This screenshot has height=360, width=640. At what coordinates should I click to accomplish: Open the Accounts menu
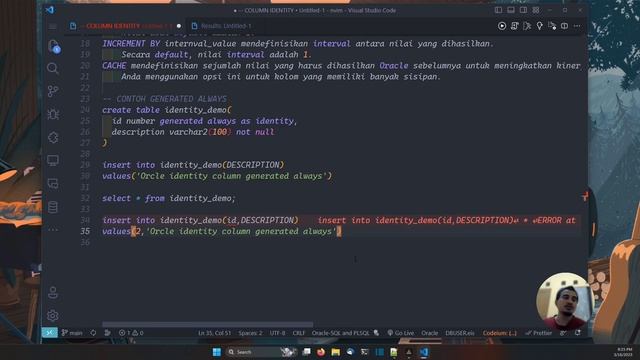pos(53,292)
